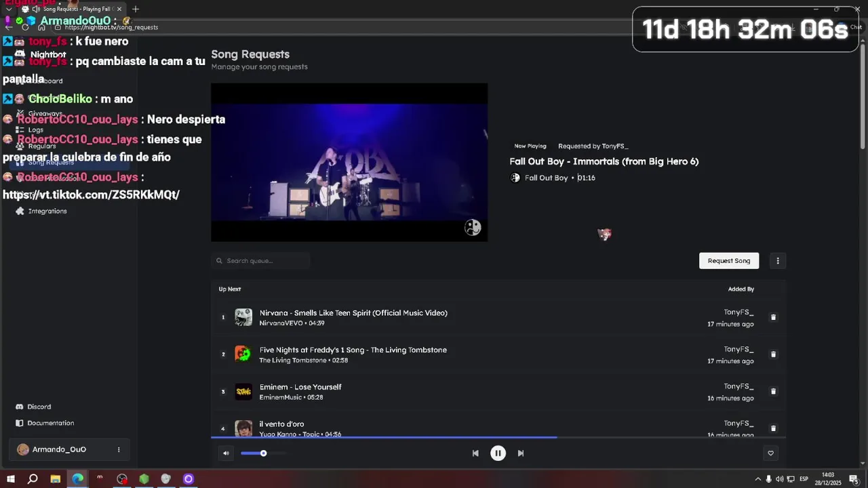Remove il vento d'oro from the queue
This screenshot has width=868, height=488.
coord(773,428)
